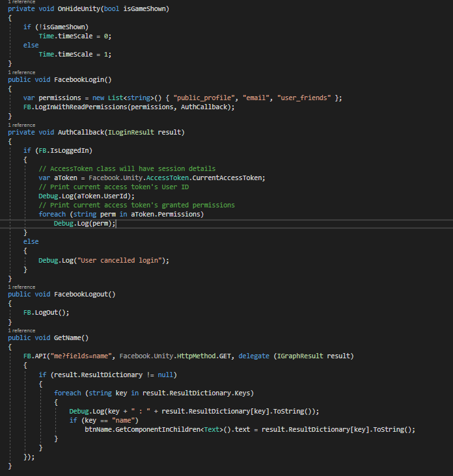Click the 'var aToken' declaration

pos(58,178)
